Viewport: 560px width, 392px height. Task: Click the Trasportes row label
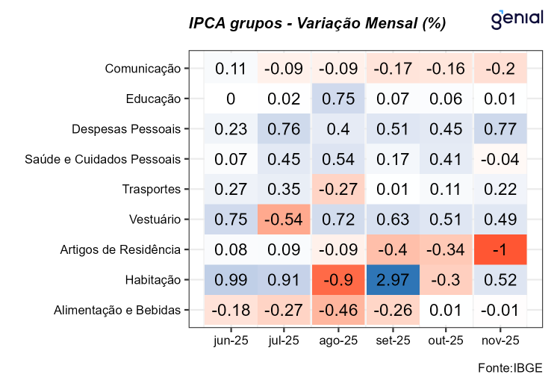click(x=152, y=189)
